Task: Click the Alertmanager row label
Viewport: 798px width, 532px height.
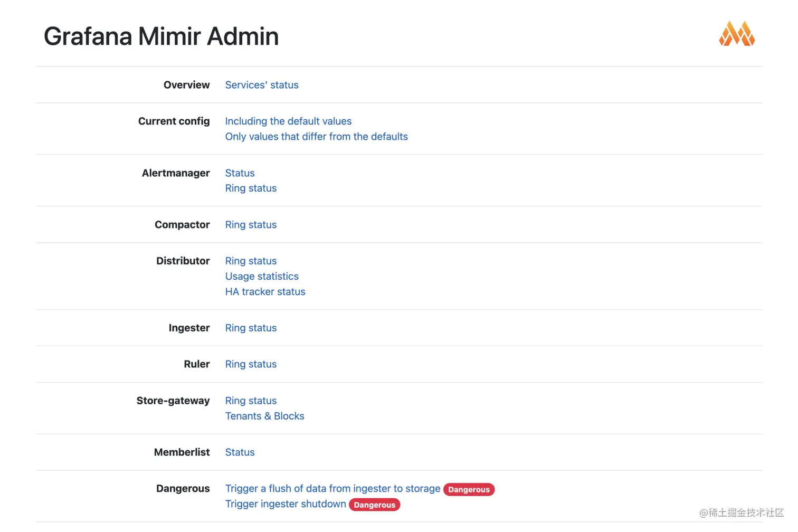Action: click(x=176, y=173)
